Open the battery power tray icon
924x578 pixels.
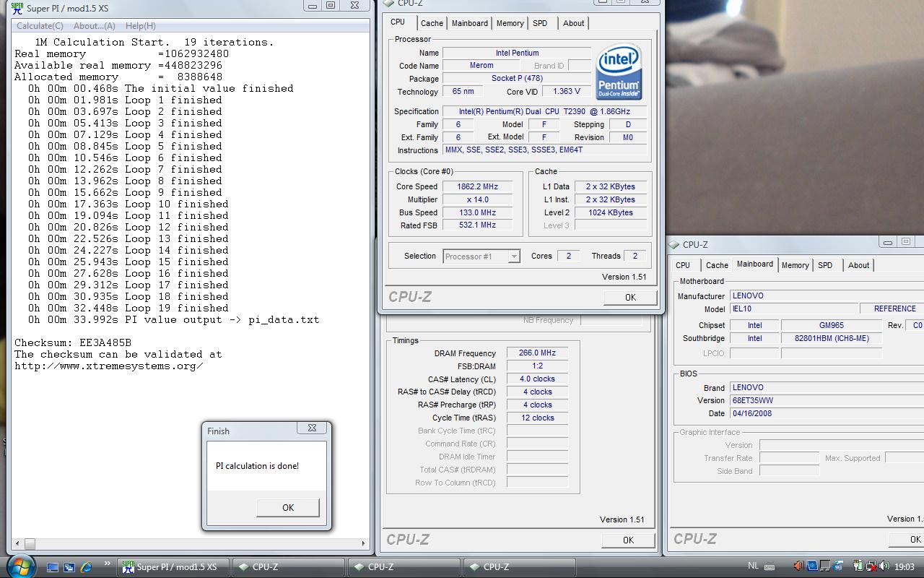[859, 566]
